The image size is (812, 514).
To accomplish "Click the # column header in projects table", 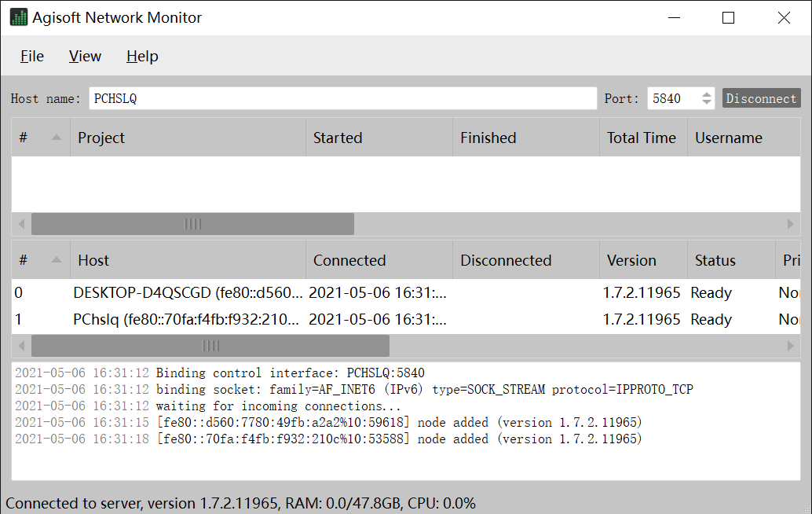I will coord(41,138).
